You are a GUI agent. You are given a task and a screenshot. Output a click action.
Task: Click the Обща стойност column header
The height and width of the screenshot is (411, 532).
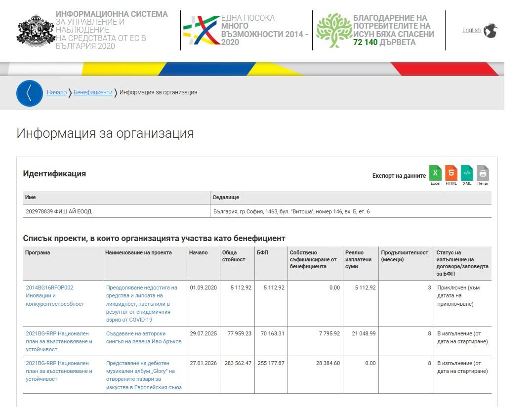pos(234,256)
